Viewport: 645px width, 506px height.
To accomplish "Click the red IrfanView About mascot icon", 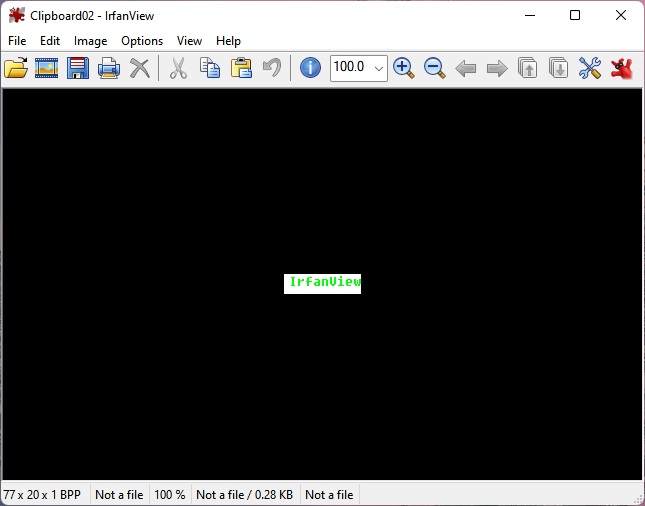I will [621, 68].
